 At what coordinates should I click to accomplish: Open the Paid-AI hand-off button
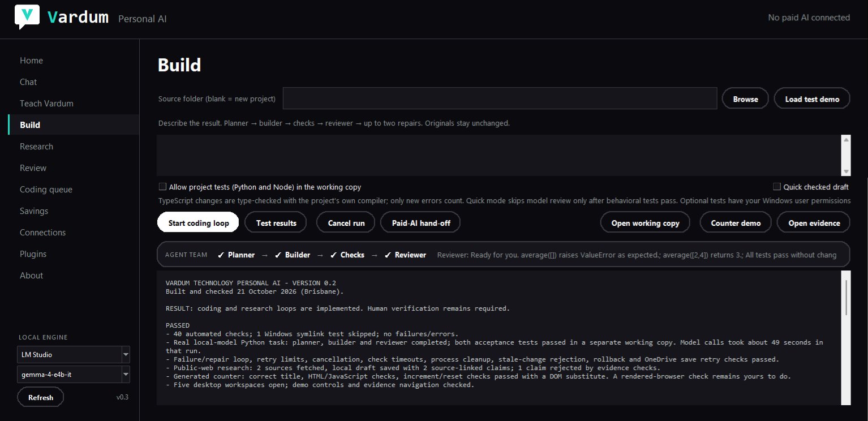[x=421, y=223]
